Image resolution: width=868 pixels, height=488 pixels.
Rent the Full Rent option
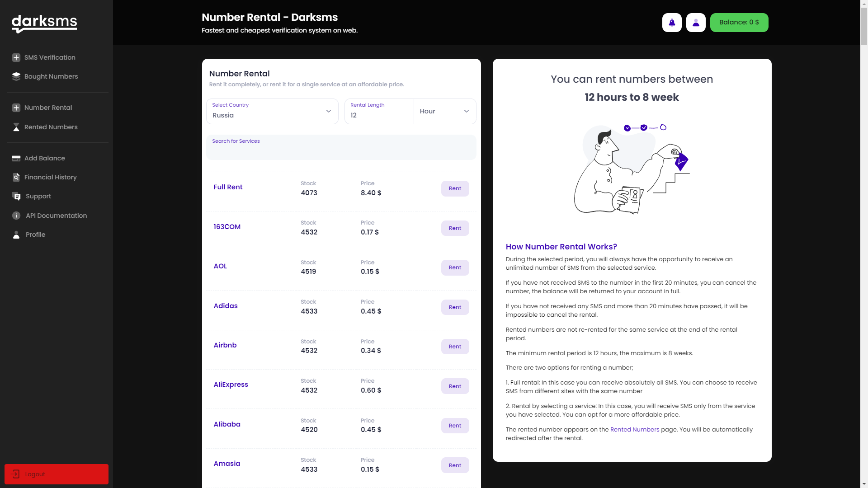(455, 188)
